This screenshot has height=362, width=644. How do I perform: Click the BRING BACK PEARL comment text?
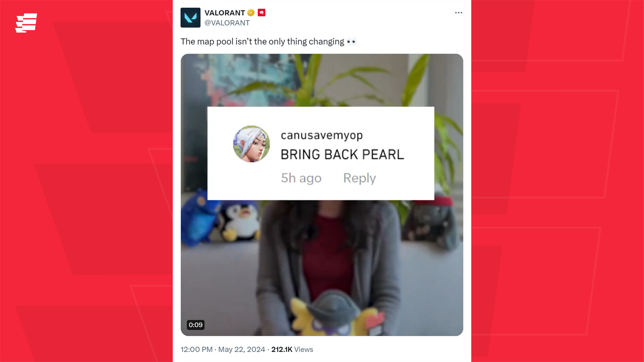342,155
